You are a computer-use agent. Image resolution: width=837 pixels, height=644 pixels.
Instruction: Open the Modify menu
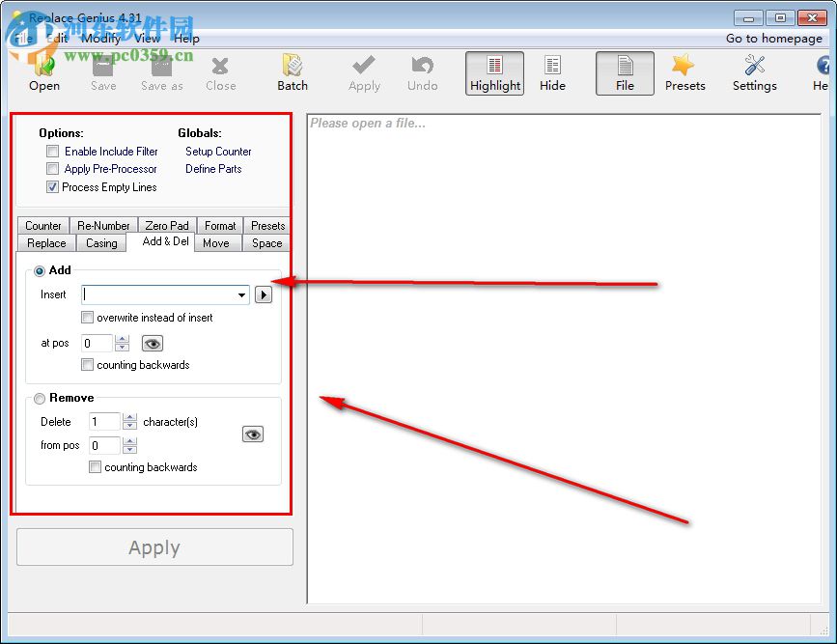coord(101,39)
